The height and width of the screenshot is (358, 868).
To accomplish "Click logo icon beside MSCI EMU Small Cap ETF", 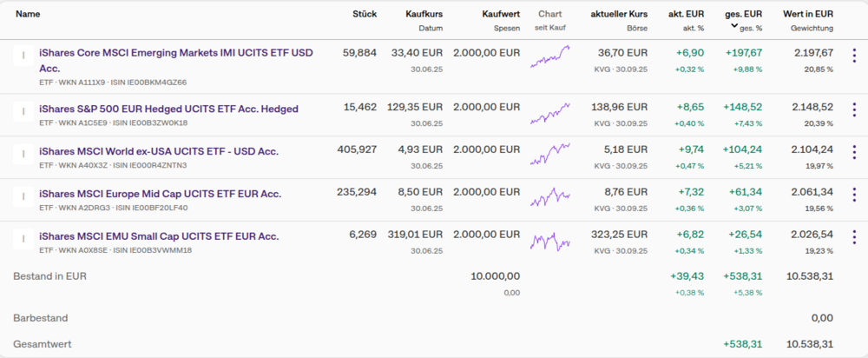I will click(23, 239).
